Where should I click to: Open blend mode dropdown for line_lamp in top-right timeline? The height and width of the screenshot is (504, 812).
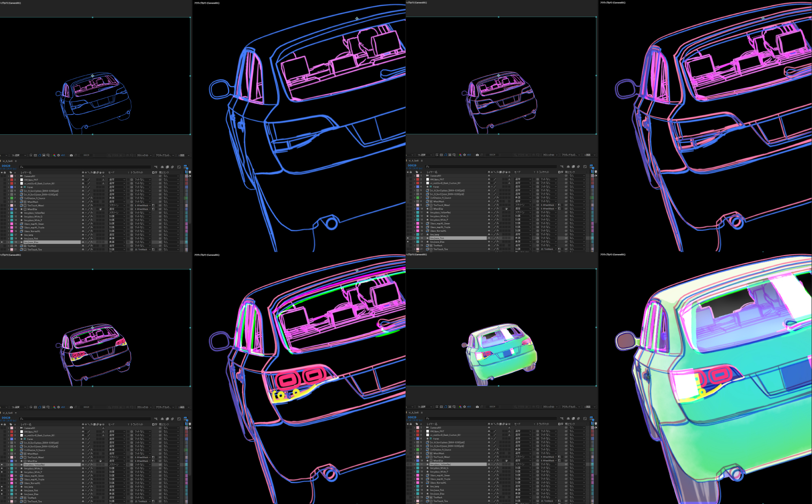point(523,234)
